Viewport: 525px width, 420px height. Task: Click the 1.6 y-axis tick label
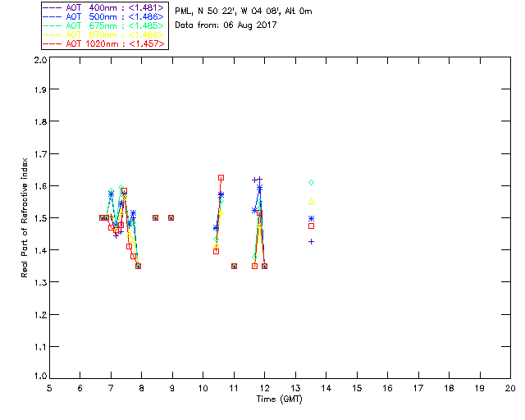tap(40, 186)
